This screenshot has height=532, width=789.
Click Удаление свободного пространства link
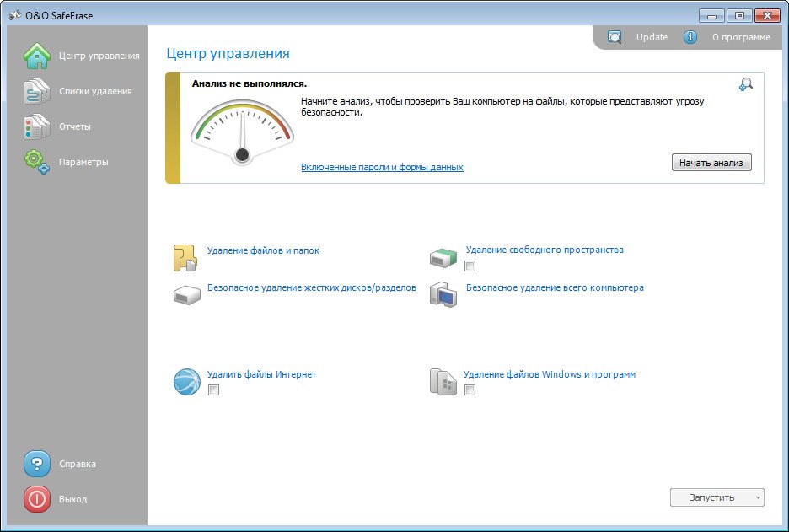[545, 250]
